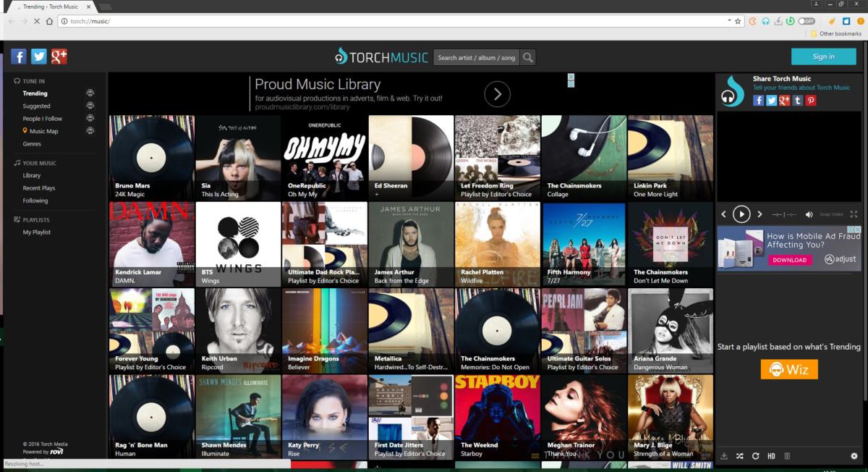Image resolution: width=868 pixels, height=472 pixels.
Task: Play the current track
Action: tap(741, 214)
